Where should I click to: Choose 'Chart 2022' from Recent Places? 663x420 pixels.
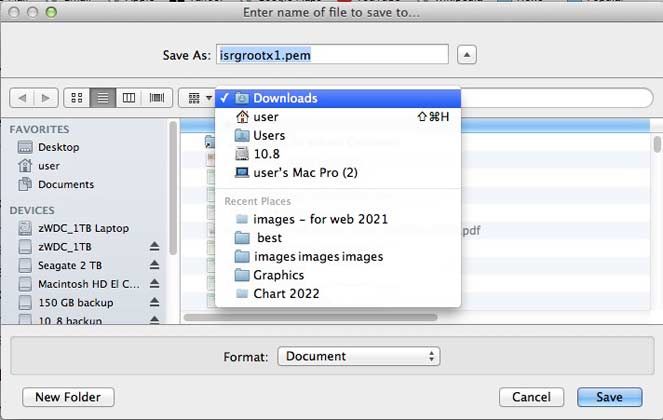(285, 294)
